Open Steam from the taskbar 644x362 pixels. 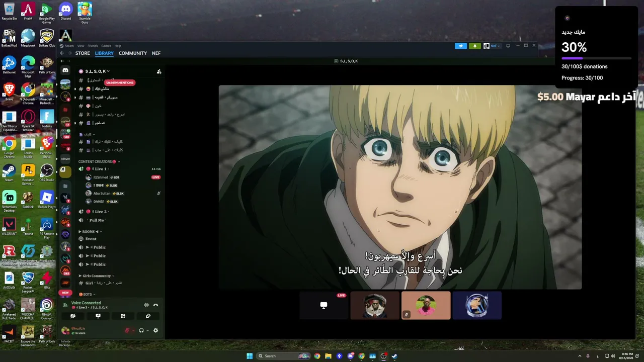(394, 356)
